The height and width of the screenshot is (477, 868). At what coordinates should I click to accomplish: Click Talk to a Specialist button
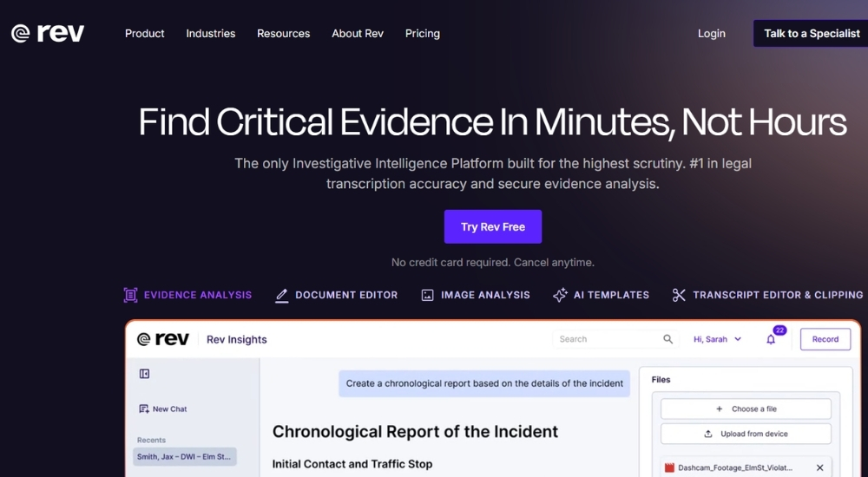[811, 33]
